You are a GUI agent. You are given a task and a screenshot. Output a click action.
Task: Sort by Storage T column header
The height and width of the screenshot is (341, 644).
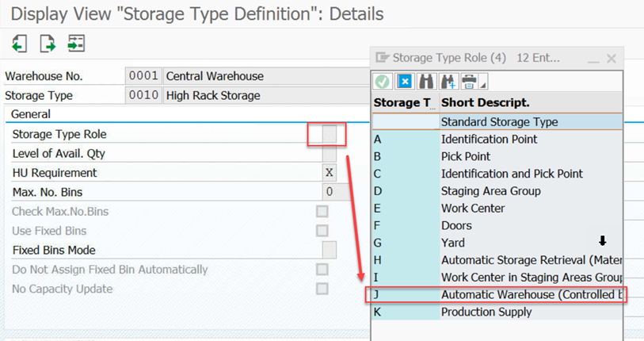(405, 103)
